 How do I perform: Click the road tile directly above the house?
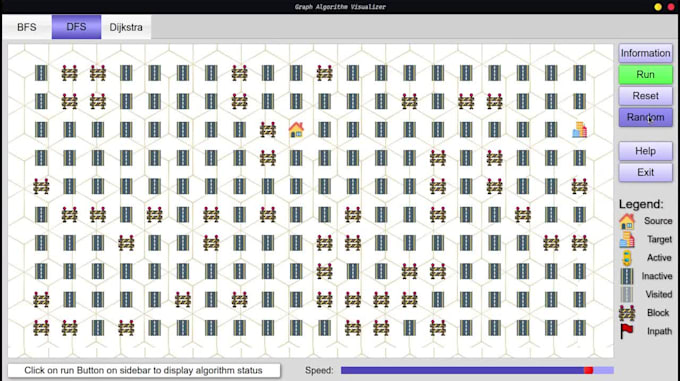point(296,101)
